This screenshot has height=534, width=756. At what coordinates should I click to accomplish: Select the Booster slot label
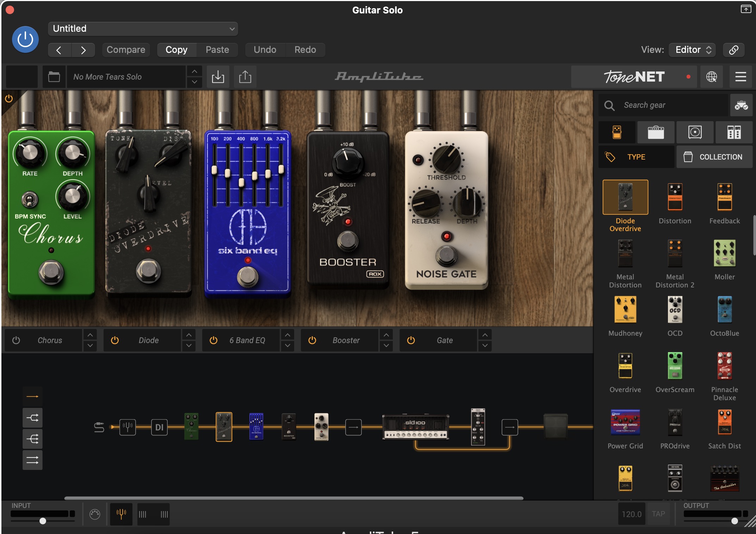point(346,340)
